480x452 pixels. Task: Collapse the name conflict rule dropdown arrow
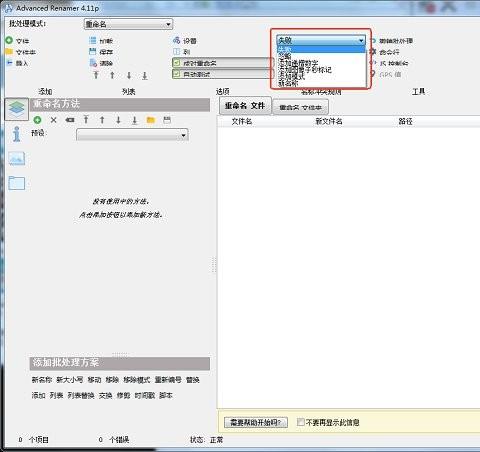(x=361, y=41)
